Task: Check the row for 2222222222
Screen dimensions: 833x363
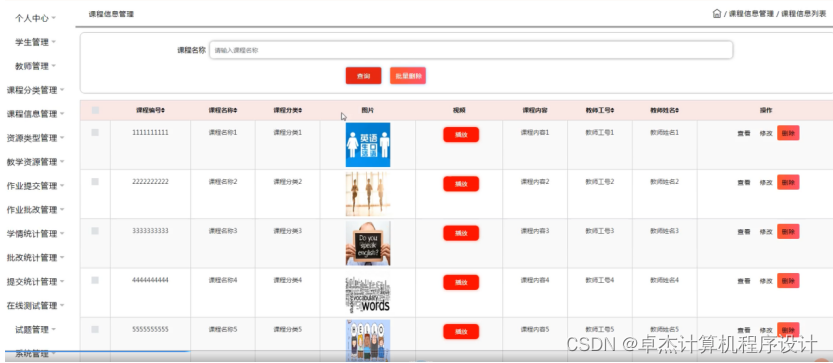Action: tap(95, 182)
